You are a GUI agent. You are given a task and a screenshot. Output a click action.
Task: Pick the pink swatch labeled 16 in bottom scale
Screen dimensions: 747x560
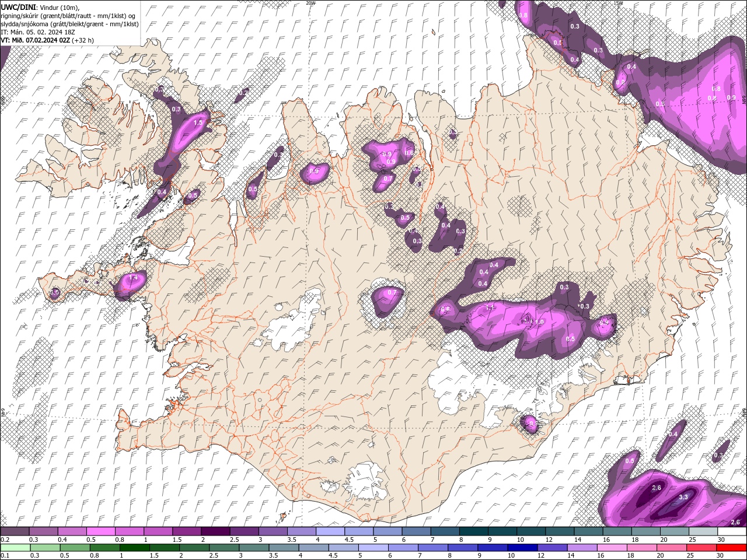click(612, 547)
